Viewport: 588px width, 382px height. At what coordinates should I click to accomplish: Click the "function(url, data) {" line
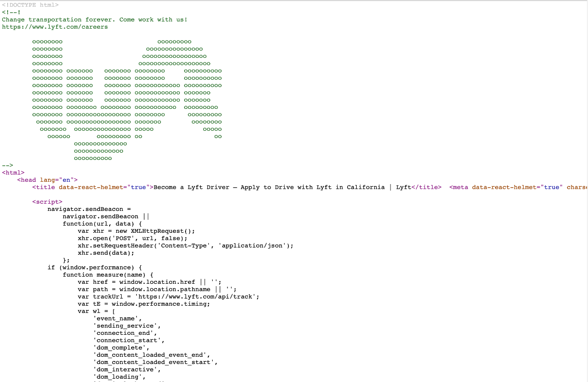(x=103, y=224)
